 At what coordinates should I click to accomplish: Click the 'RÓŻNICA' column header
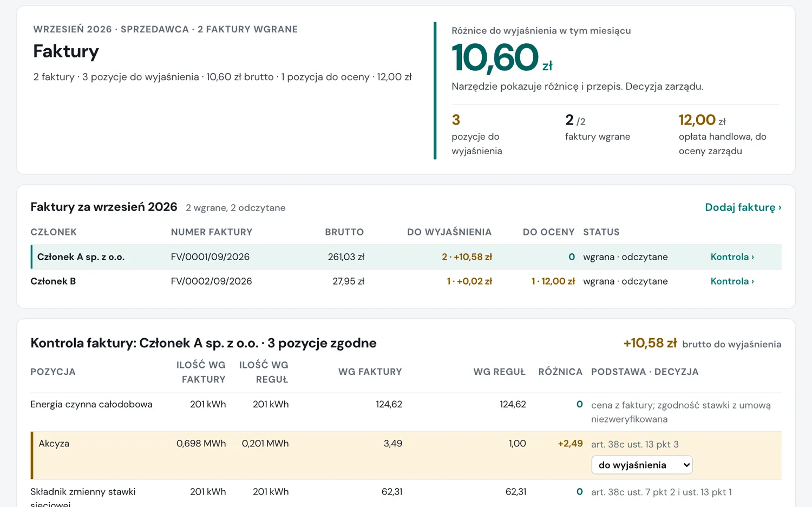560,372
